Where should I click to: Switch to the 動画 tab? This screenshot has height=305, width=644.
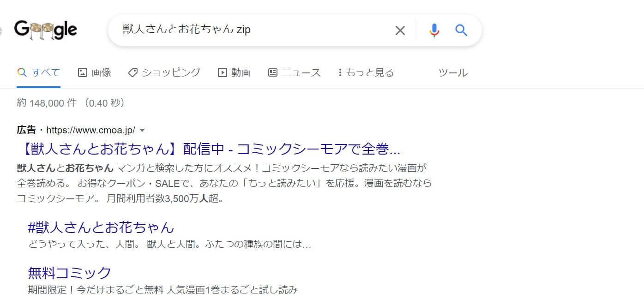click(x=235, y=72)
